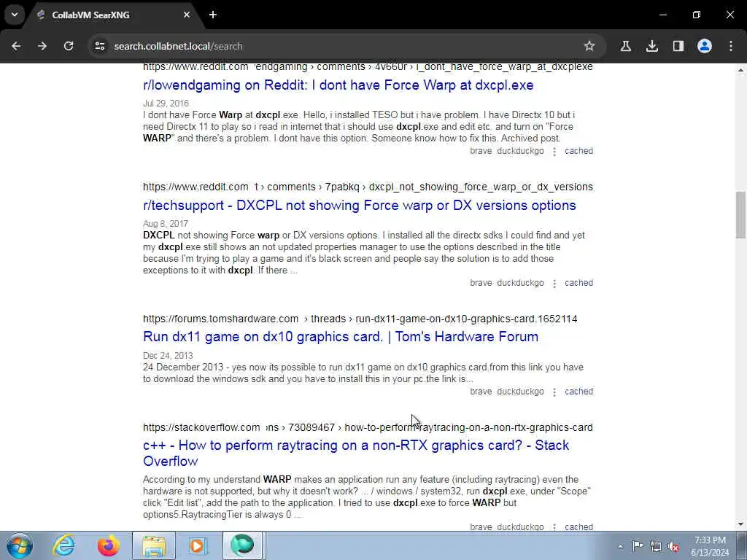Screen dimensions: 747x560
Task: Reload the current search page
Action: click(x=69, y=46)
